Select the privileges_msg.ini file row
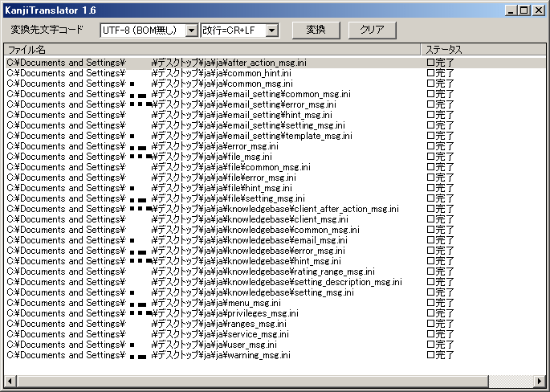Viewport: 550px width, 392px height. 241,313
